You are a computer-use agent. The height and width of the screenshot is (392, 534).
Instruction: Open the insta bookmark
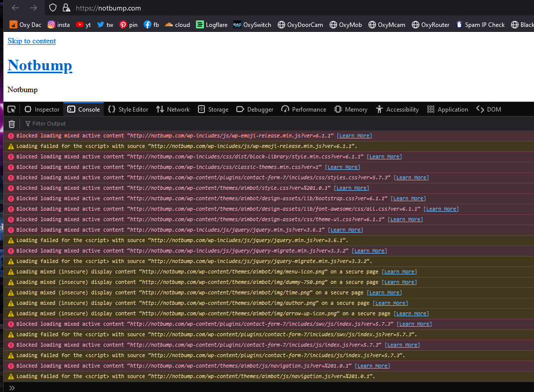coord(58,24)
